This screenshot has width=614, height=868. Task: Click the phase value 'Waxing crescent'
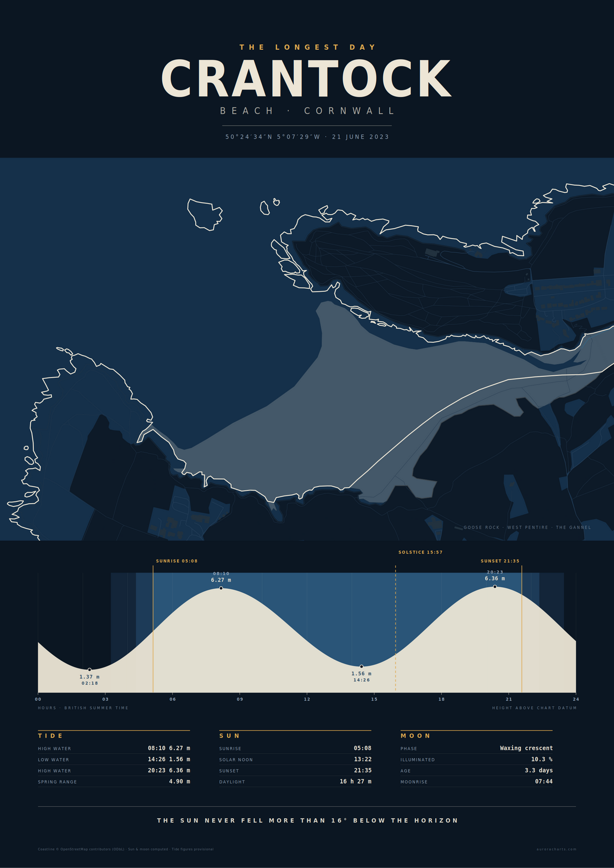(x=527, y=748)
